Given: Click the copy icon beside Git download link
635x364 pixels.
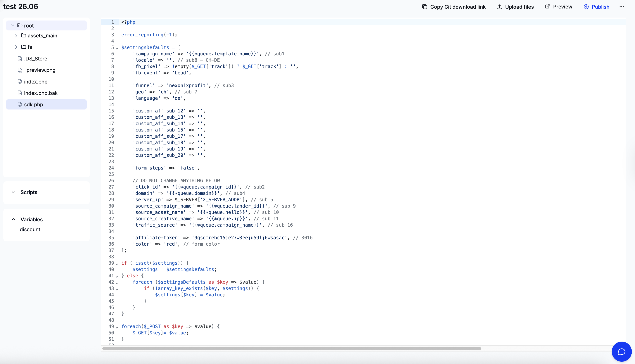Looking at the screenshot, I should [424, 7].
